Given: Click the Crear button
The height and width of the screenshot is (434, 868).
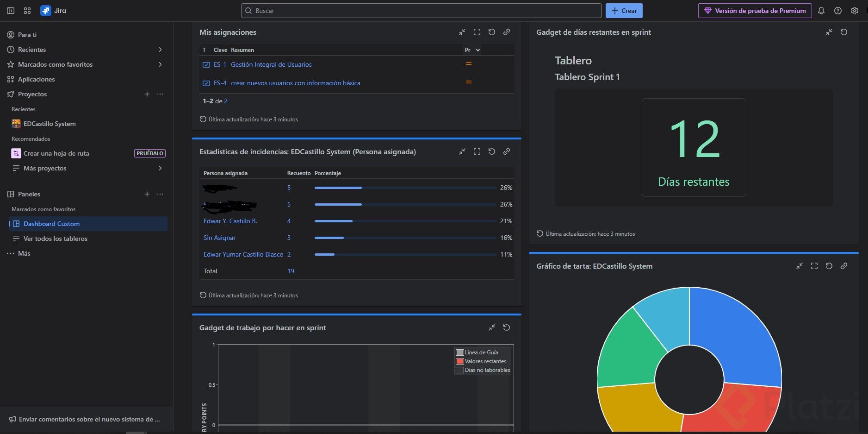Looking at the screenshot, I should 624,11.
